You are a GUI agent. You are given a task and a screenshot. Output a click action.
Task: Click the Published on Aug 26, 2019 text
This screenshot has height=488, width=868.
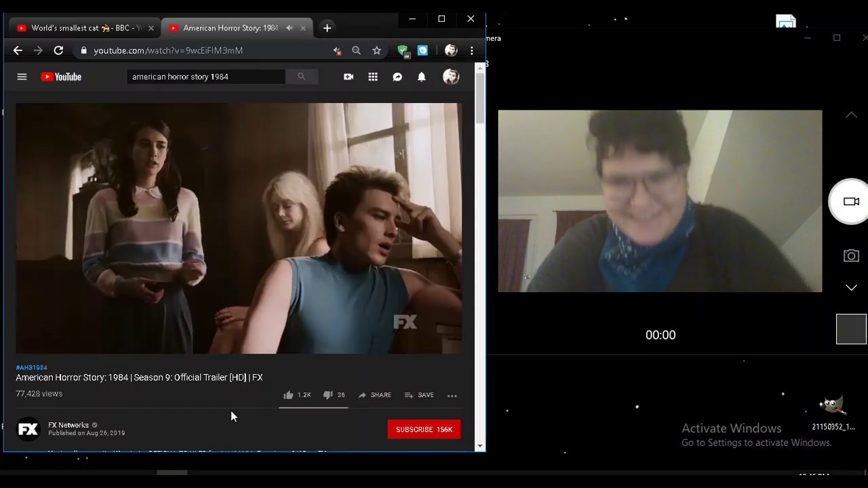[87, 433]
